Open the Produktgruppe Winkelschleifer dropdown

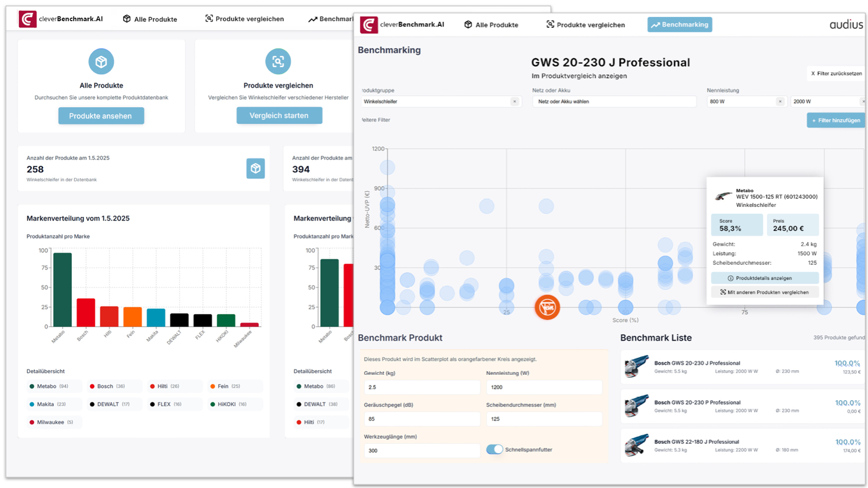coord(435,101)
